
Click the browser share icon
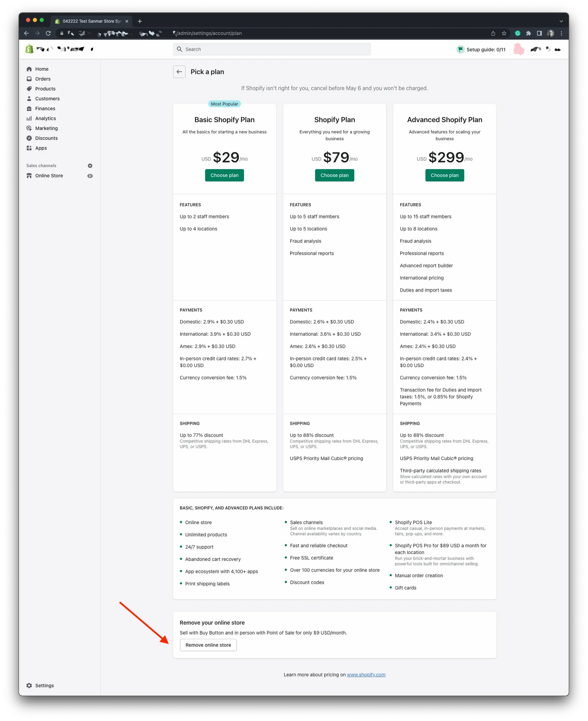493,33
